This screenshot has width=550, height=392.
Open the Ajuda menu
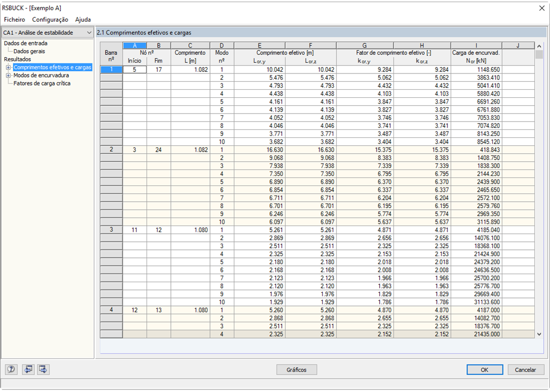coord(83,20)
